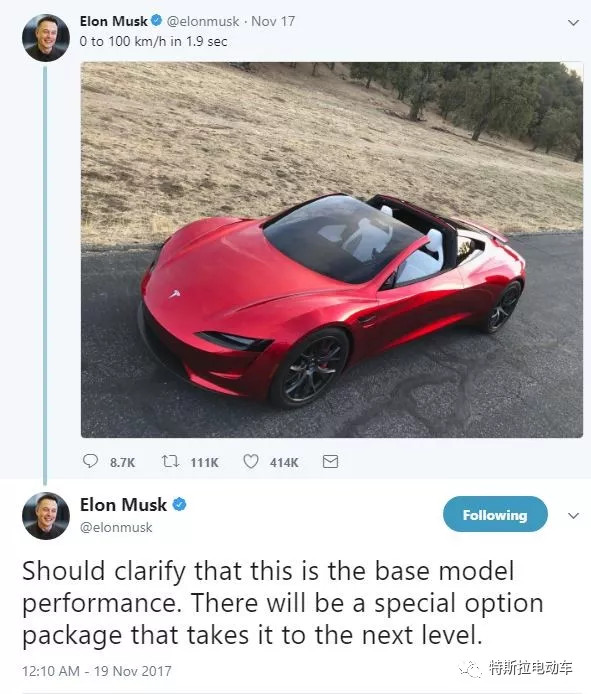Screen dimensions: 591x694
Task: Click the envelope direct message icon
Action: 330,462
